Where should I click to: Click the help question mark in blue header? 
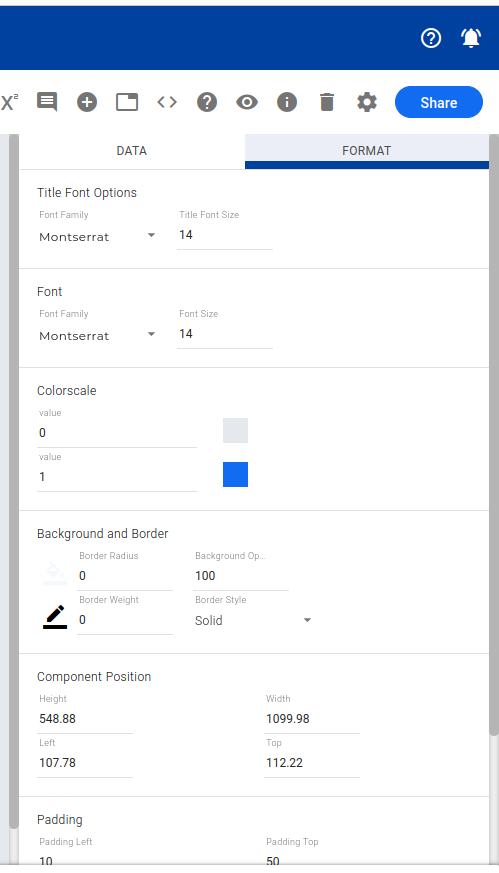431,38
